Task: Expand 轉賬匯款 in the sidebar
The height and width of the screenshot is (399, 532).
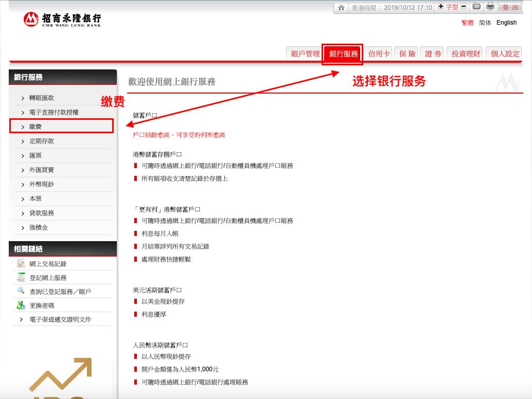Action: [x=41, y=98]
